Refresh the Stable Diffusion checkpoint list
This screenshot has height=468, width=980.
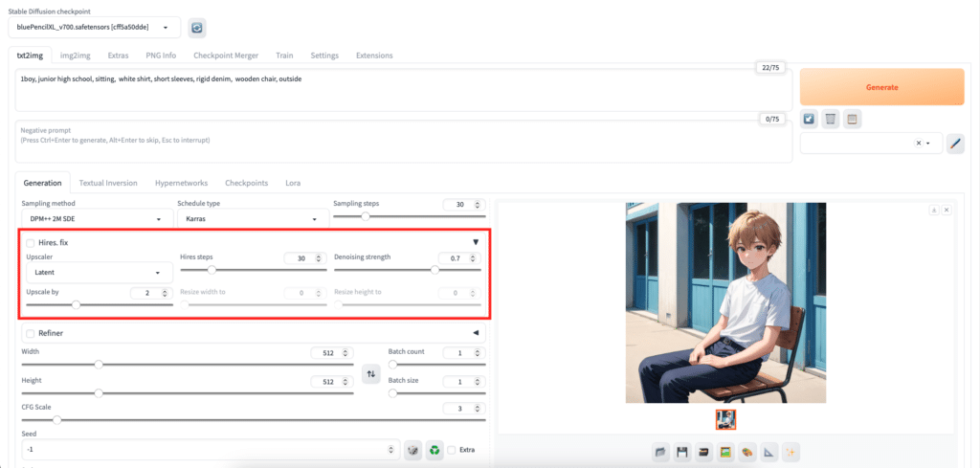tap(197, 28)
